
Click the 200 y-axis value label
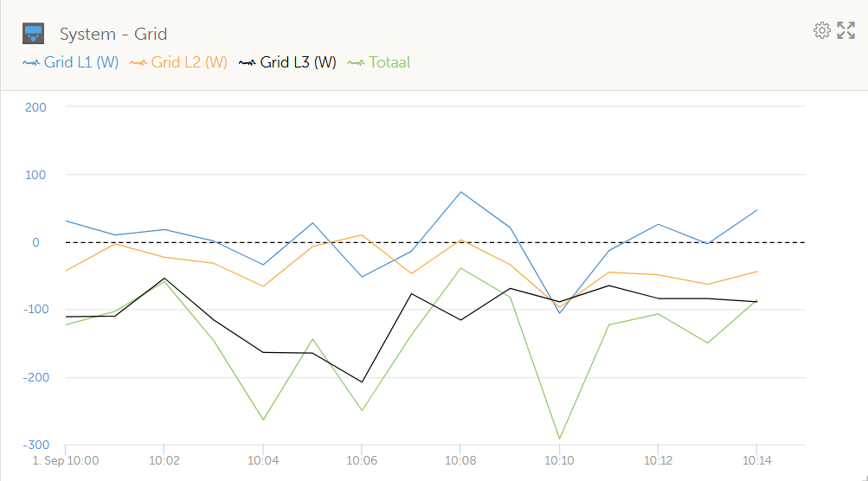coord(35,107)
